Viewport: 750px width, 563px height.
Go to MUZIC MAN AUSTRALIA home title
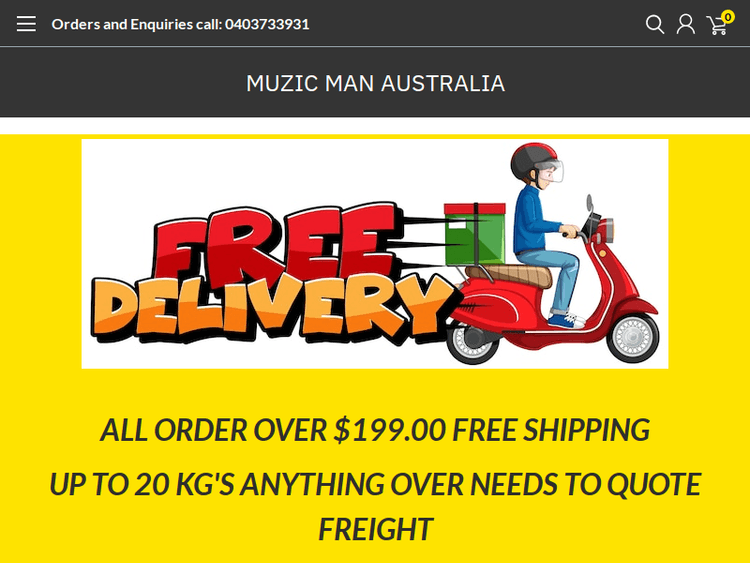tap(375, 83)
